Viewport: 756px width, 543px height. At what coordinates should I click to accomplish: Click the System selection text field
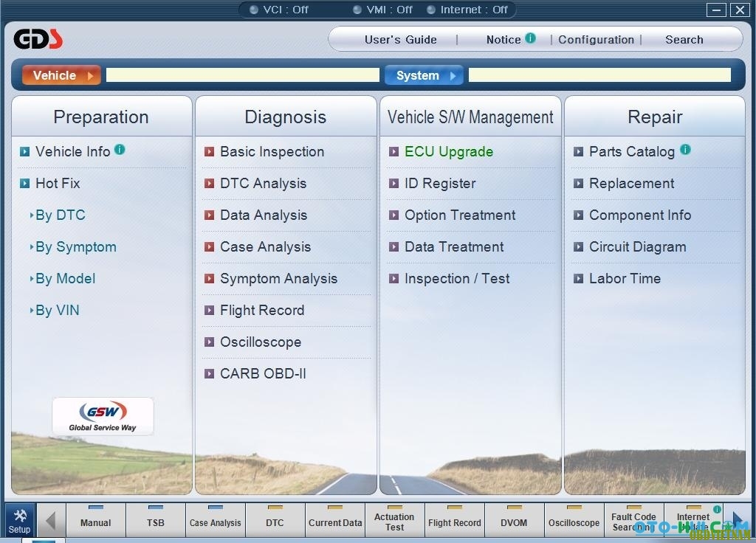point(599,75)
